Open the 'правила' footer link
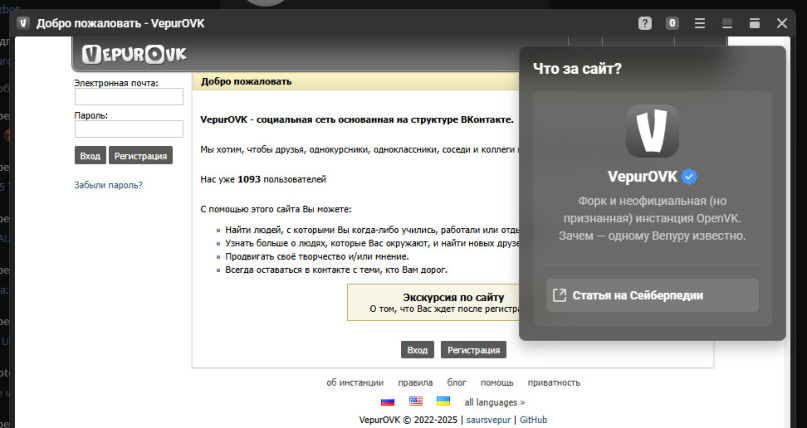The height and width of the screenshot is (428, 807). pyautogui.click(x=415, y=382)
